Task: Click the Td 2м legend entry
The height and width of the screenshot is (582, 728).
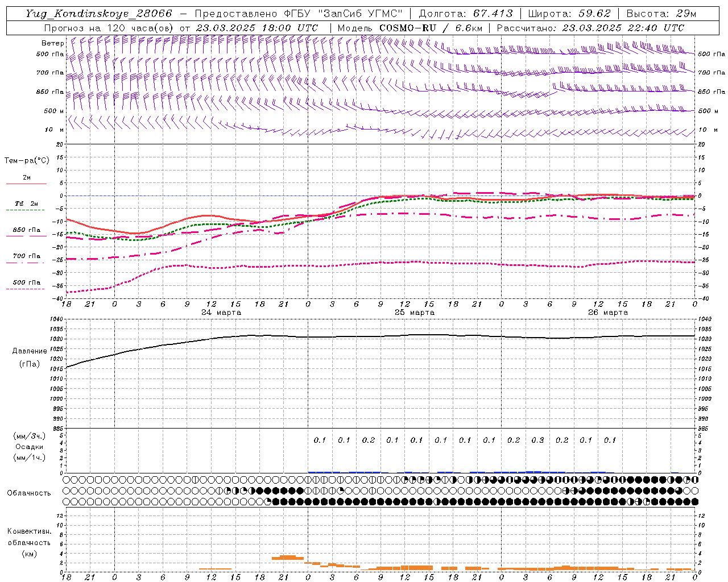Action: (x=26, y=203)
